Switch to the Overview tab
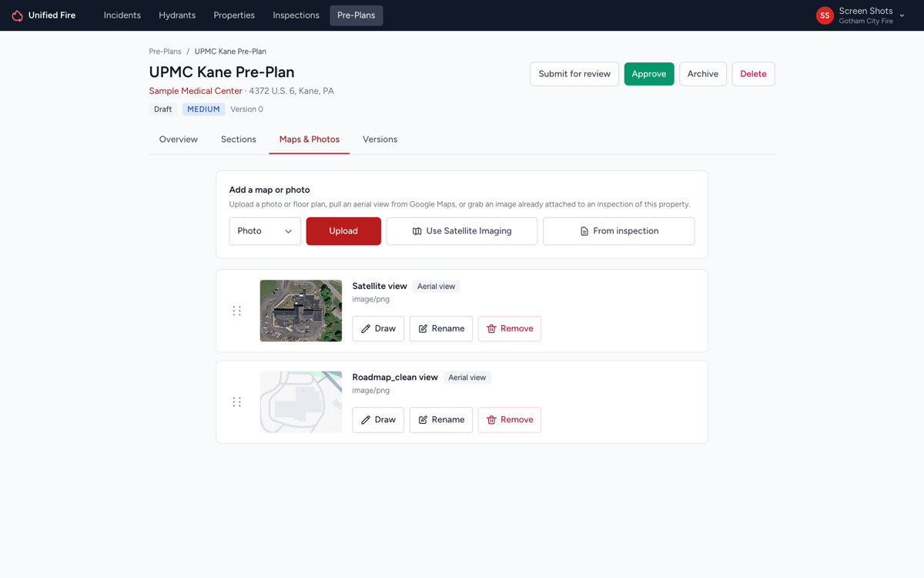924x578 pixels. (179, 139)
